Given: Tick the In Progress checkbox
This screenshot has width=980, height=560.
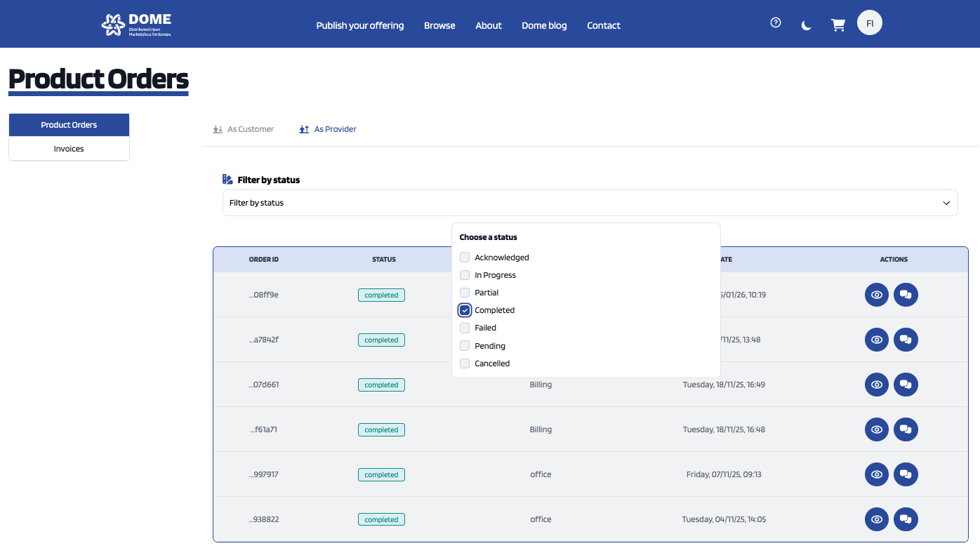Looking at the screenshot, I should pyautogui.click(x=465, y=275).
